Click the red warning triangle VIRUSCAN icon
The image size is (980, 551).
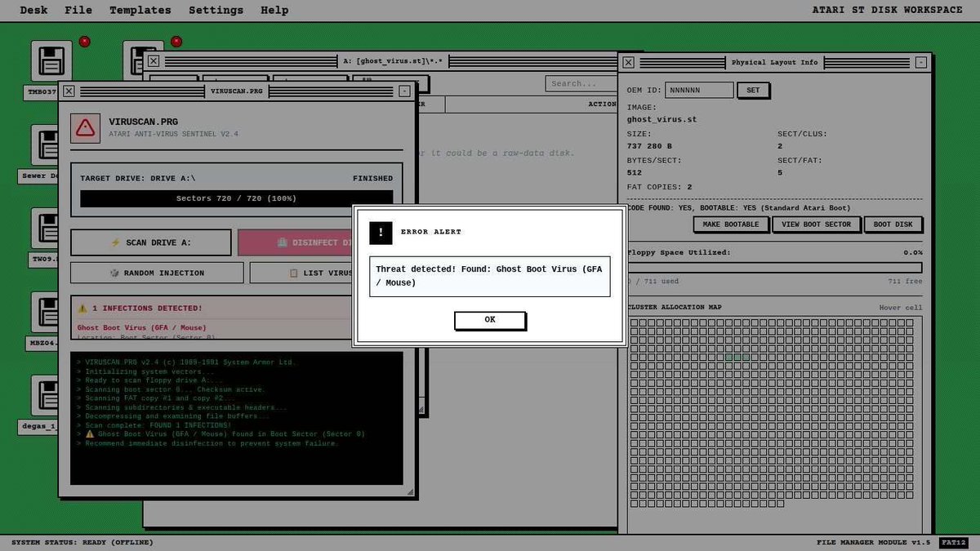click(85, 128)
